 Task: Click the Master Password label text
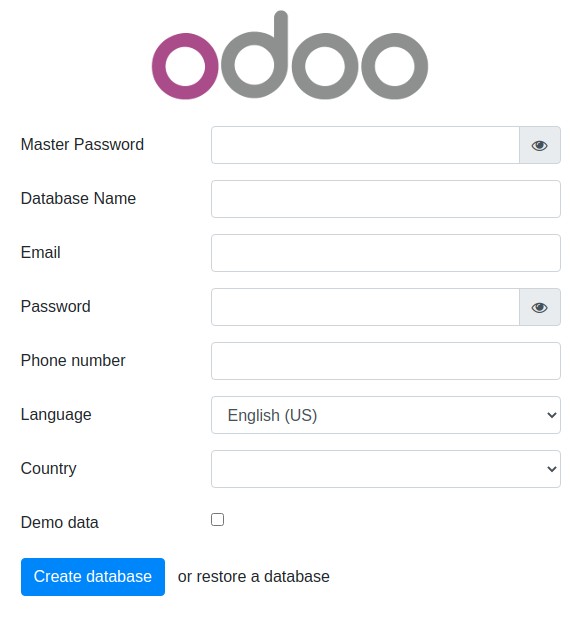pyautogui.click(x=82, y=144)
